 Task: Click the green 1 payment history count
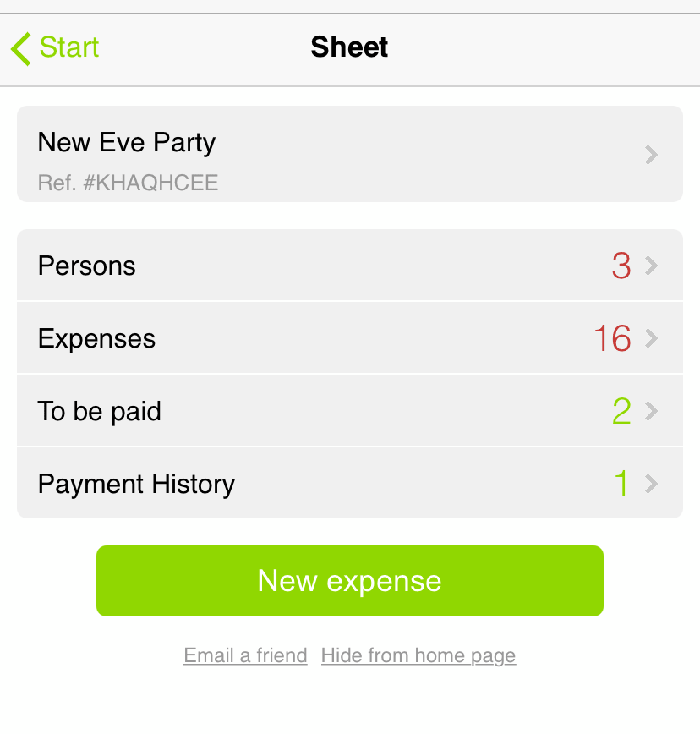621,484
